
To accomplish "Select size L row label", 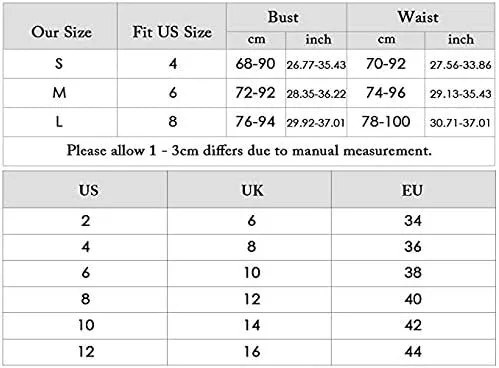I will (x=60, y=122).
